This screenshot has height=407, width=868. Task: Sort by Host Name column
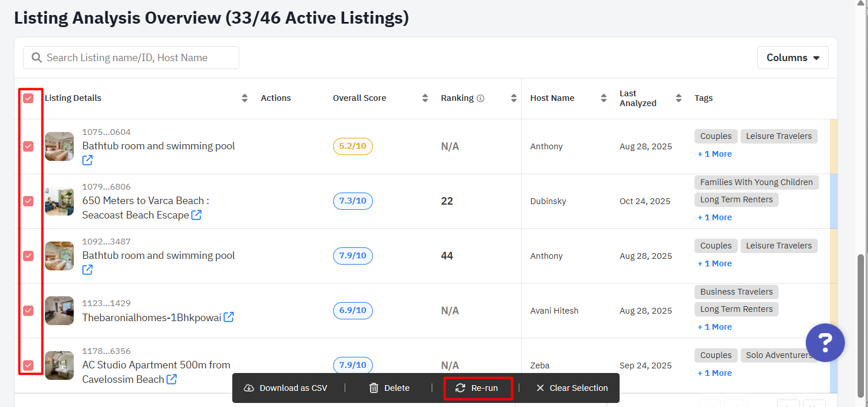pos(603,99)
